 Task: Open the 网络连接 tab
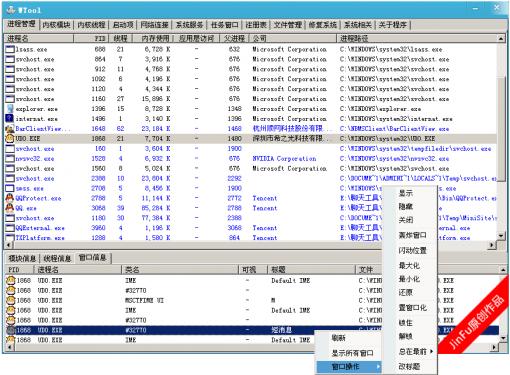coord(154,25)
